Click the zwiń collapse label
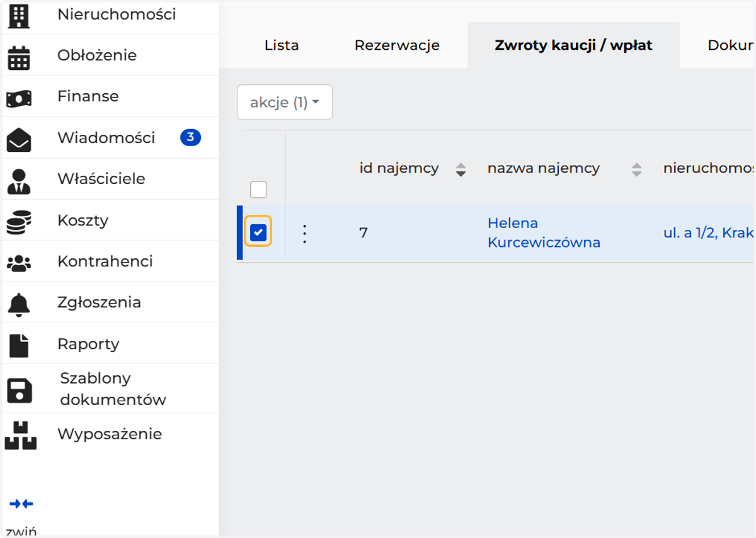Viewport: 756px width, 538px height. [23, 531]
